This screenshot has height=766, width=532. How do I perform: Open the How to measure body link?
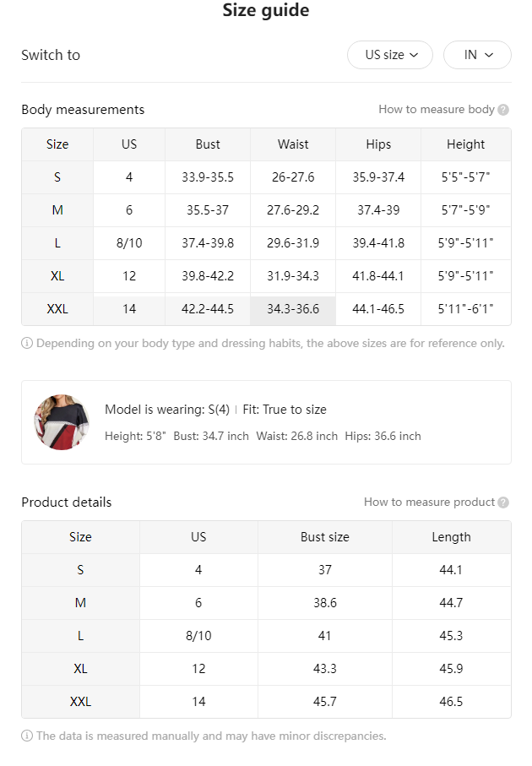[437, 110]
